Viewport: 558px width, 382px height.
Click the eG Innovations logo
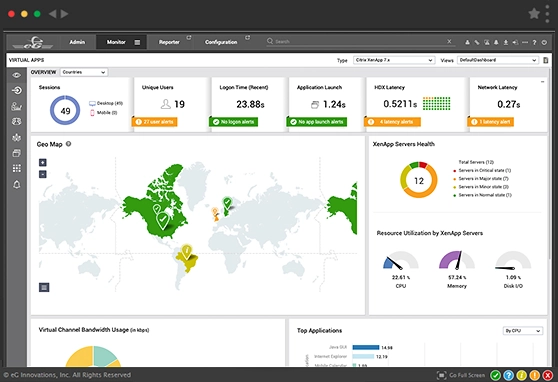pyautogui.click(x=33, y=42)
